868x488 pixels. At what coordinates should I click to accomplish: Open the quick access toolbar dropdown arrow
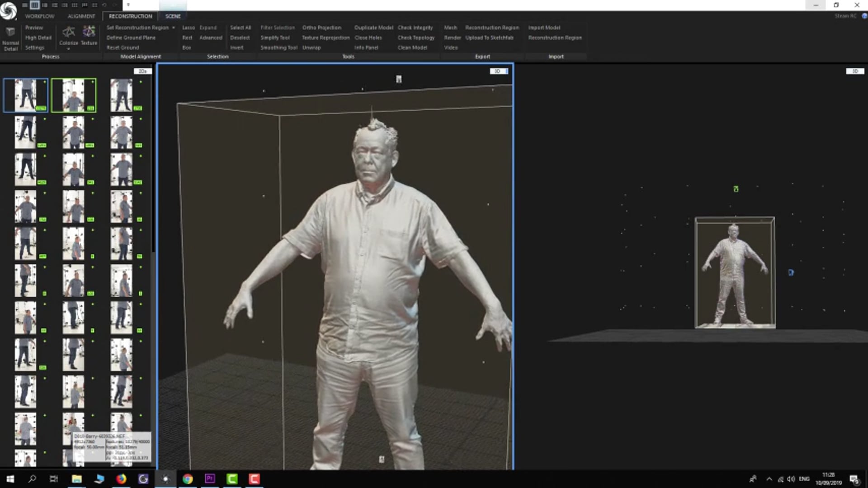pyautogui.click(x=128, y=5)
